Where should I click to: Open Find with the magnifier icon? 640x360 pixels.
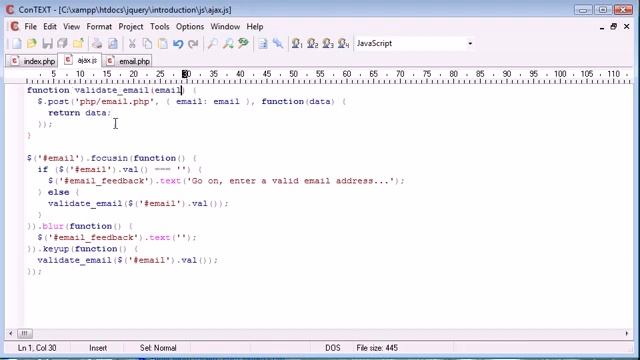(212, 43)
